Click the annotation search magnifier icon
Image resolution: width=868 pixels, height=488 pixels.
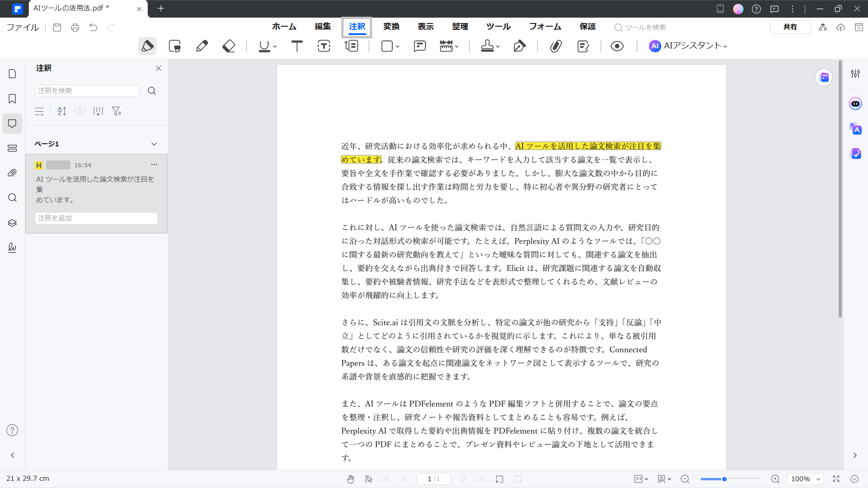pos(152,91)
